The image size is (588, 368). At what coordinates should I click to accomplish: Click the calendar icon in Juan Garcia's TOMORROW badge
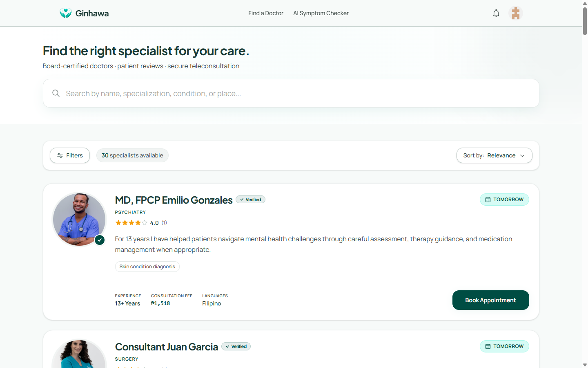(488, 346)
